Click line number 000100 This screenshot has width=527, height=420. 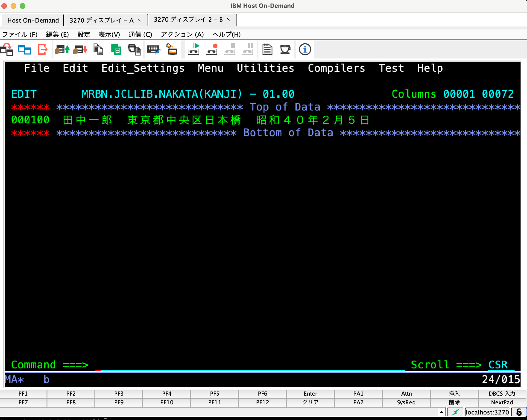pos(30,120)
